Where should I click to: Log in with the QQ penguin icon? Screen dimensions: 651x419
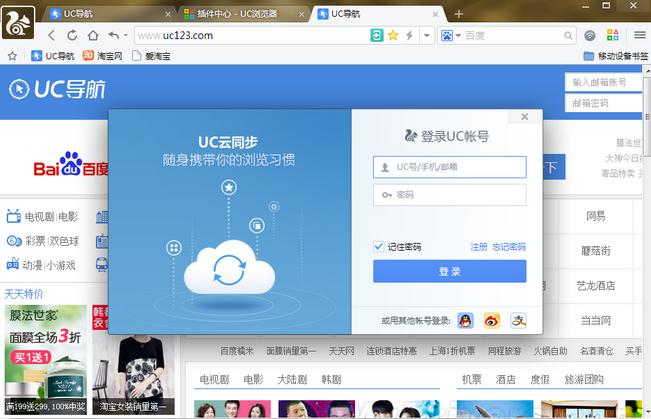(x=465, y=321)
